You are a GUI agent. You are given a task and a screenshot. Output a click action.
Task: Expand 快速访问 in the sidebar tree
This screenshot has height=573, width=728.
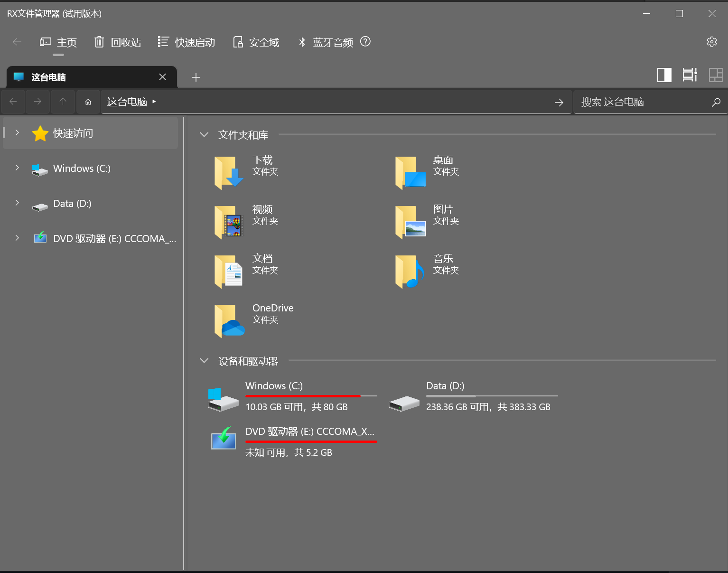(x=17, y=133)
